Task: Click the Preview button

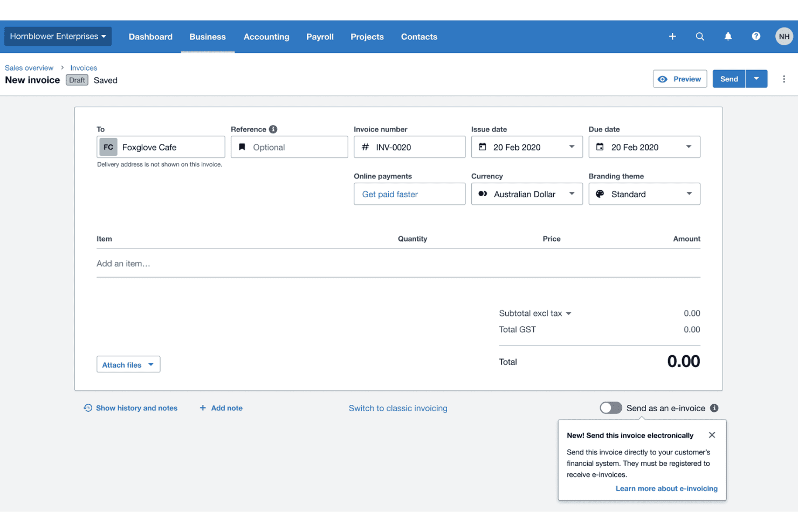Action: coord(680,79)
